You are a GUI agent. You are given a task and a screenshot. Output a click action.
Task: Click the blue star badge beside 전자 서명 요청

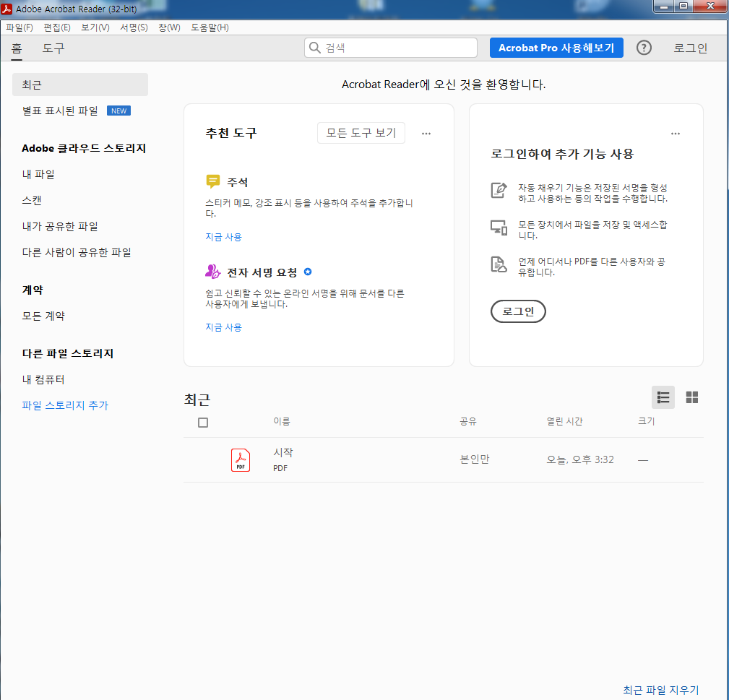pos(307,272)
